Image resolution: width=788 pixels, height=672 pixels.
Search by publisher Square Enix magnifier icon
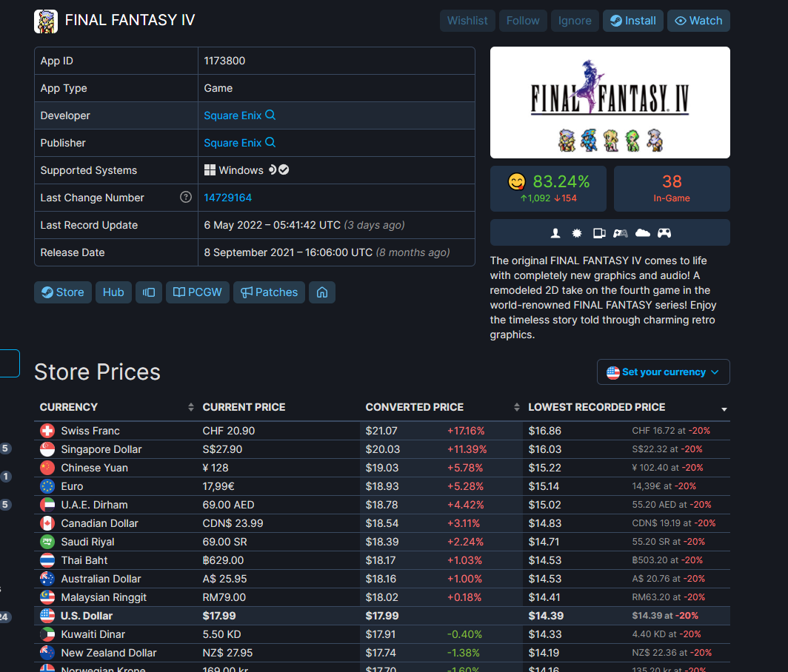pyautogui.click(x=270, y=142)
